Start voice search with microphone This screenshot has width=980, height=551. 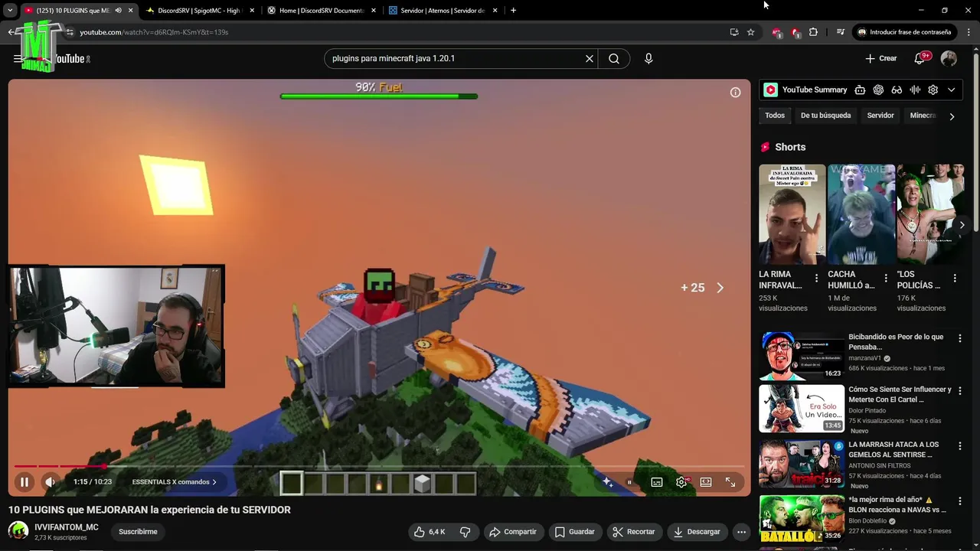[648, 58]
